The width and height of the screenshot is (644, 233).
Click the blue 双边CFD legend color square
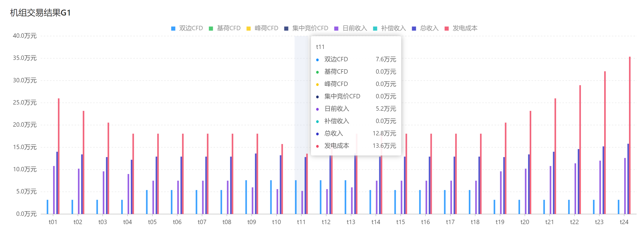click(173, 29)
